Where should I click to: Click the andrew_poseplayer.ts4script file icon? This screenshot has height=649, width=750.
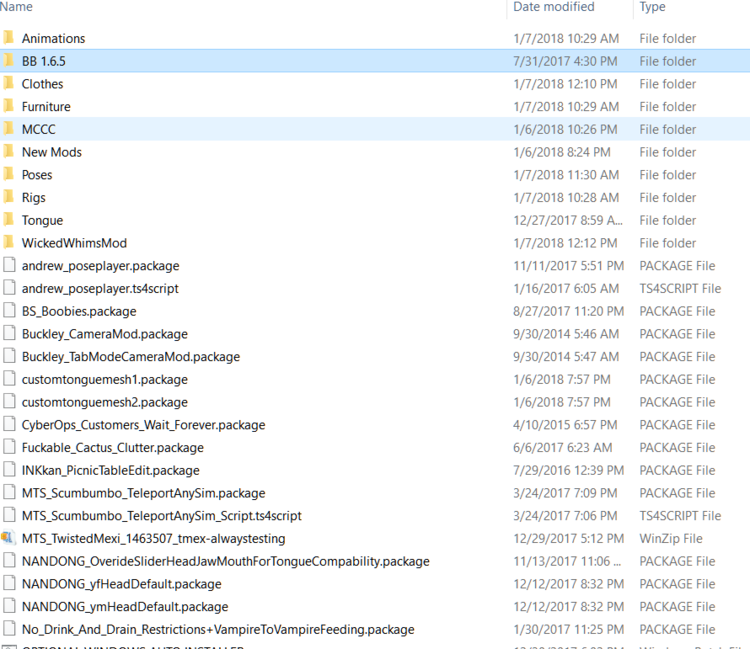pos(9,288)
